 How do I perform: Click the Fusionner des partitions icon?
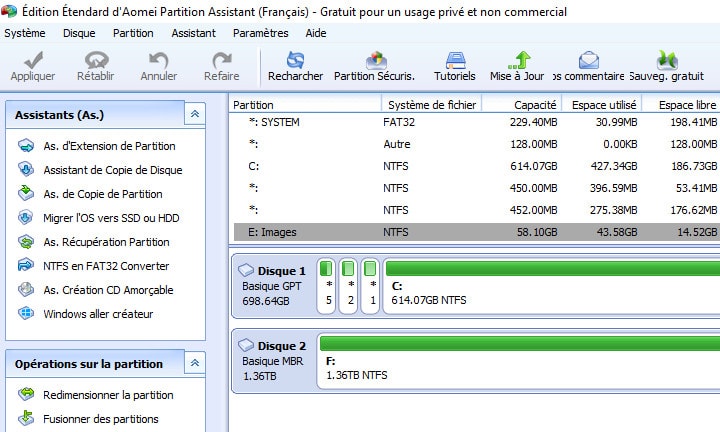point(26,418)
